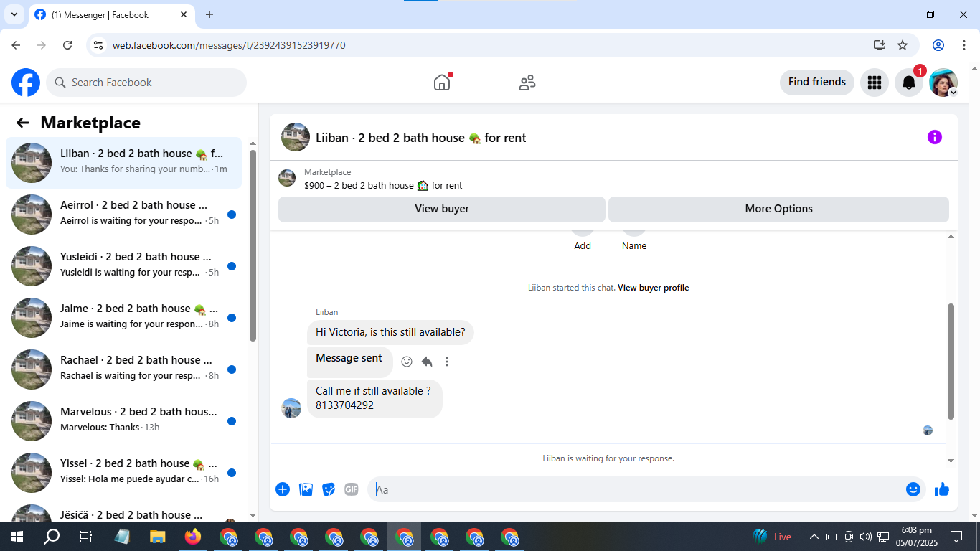Click the View buyer button
Viewport: 980px width, 551px height.
coord(442,209)
